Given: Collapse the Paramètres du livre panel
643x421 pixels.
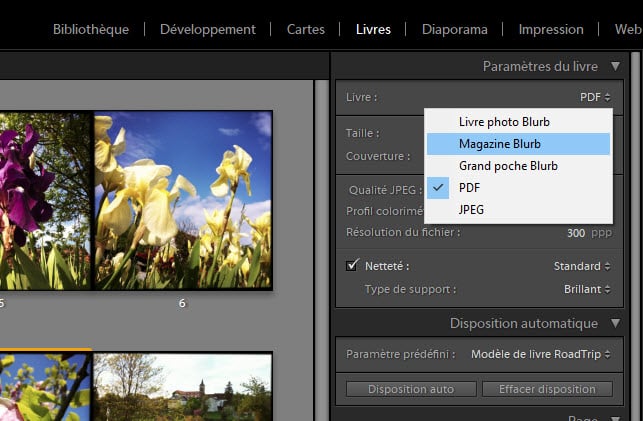Looking at the screenshot, I should [x=615, y=66].
